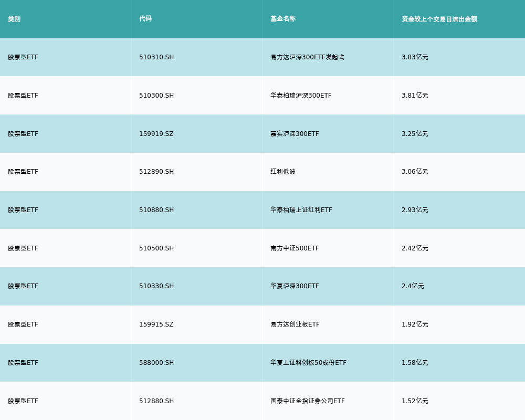The image size is (525, 420).
Task: Select code 510330.SH
Action: [x=156, y=286]
